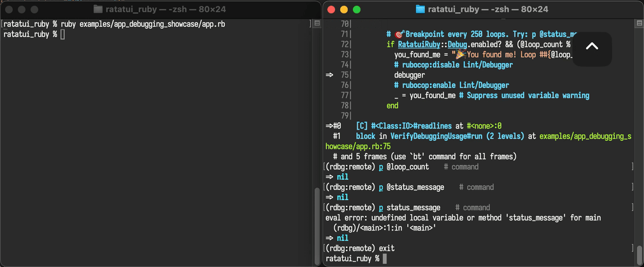Click 'RatatuiRuby' link on line 72

point(418,45)
